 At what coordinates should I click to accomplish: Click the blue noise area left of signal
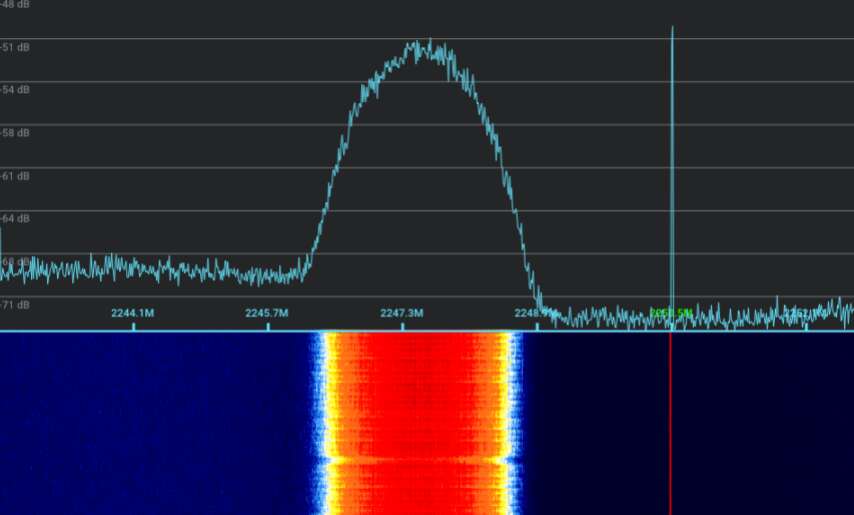click(x=150, y=420)
